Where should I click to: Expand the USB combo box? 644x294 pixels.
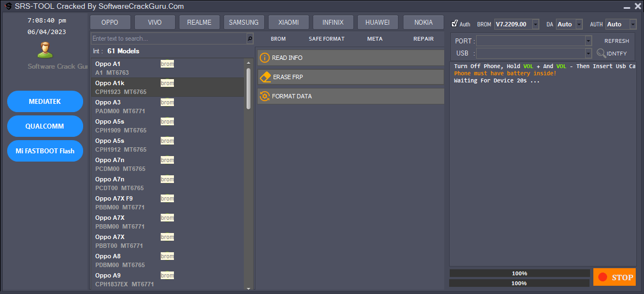[588, 53]
